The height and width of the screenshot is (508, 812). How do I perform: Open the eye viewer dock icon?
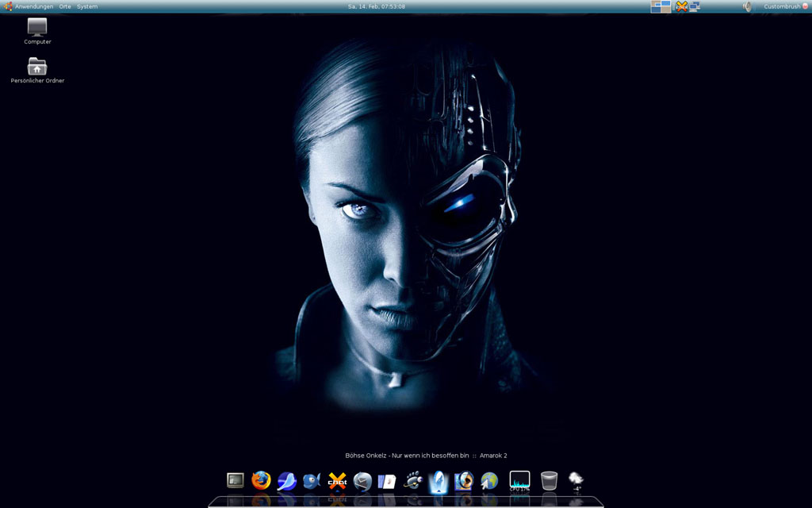click(464, 481)
